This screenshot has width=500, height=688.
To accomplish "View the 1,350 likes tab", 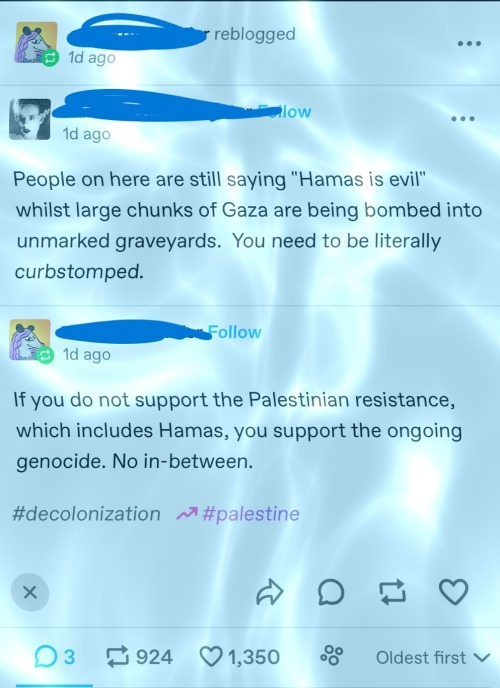I will point(239,657).
